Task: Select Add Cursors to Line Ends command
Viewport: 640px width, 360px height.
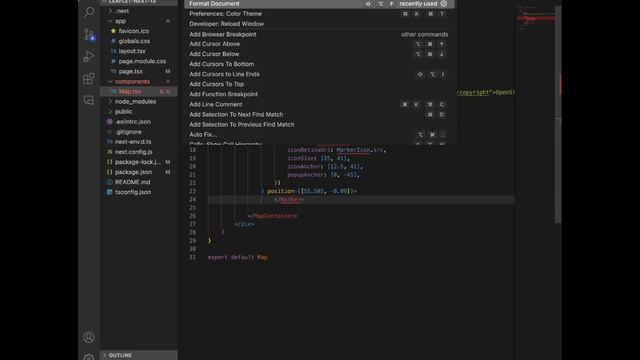Action: pyautogui.click(x=319, y=74)
